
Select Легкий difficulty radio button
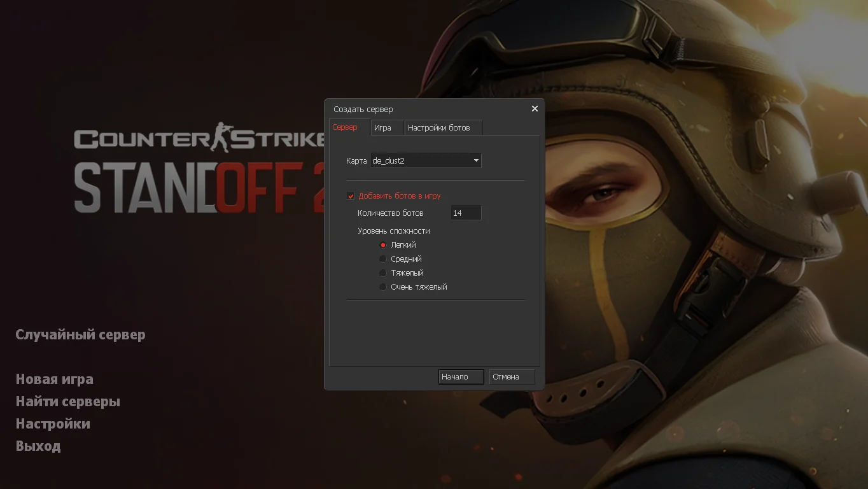pyautogui.click(x=383, y=245)
